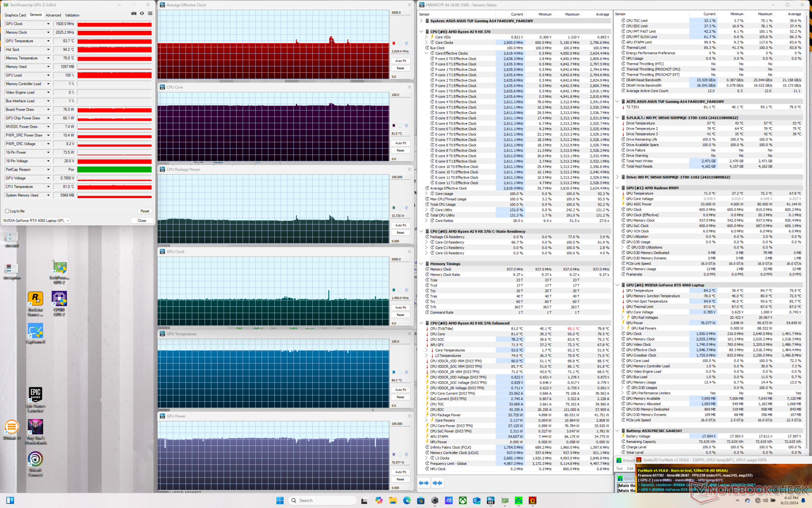Open Outlook from the taskbar

click(477, 500)
